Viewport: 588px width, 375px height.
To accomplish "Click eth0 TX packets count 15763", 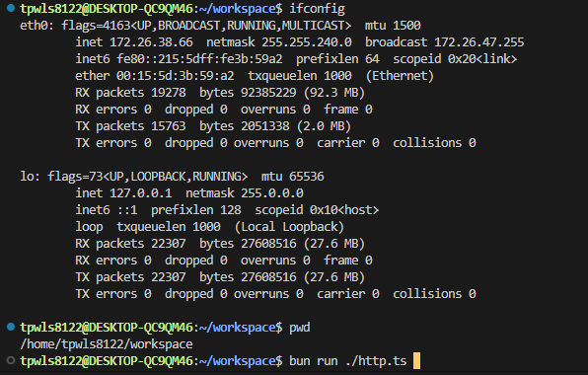I will point(169,126).
